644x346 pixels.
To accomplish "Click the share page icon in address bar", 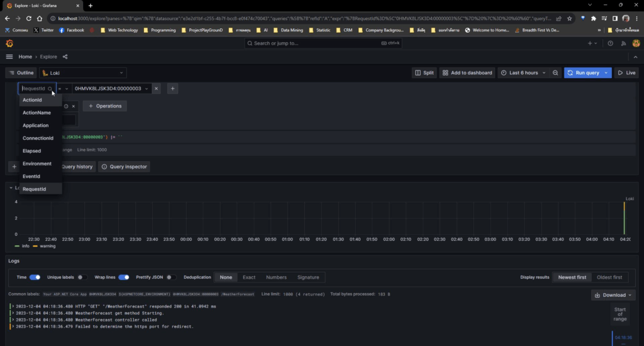I will pos(558,18).
